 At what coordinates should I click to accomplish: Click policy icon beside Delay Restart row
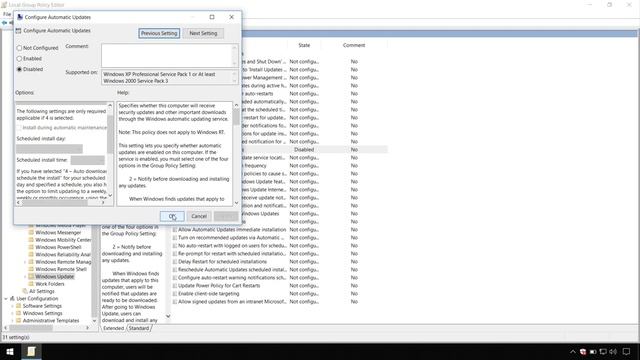click(x=175, y=262)
